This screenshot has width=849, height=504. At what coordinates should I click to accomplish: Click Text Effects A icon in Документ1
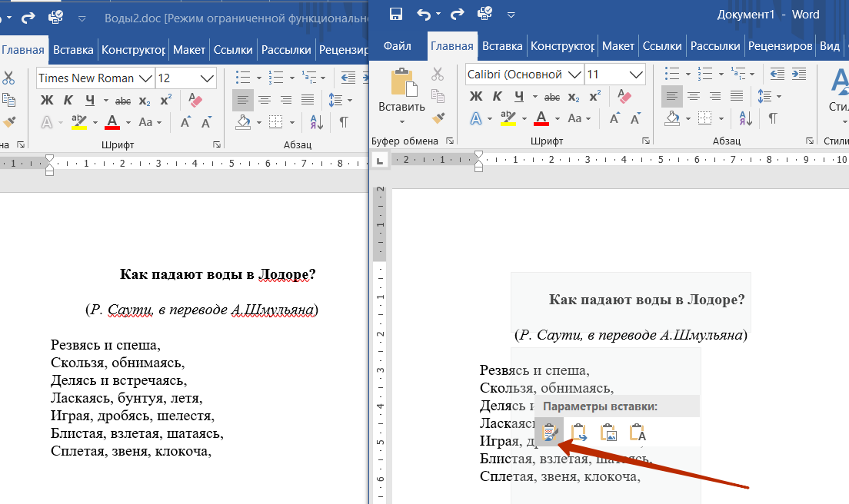[475, 118]
